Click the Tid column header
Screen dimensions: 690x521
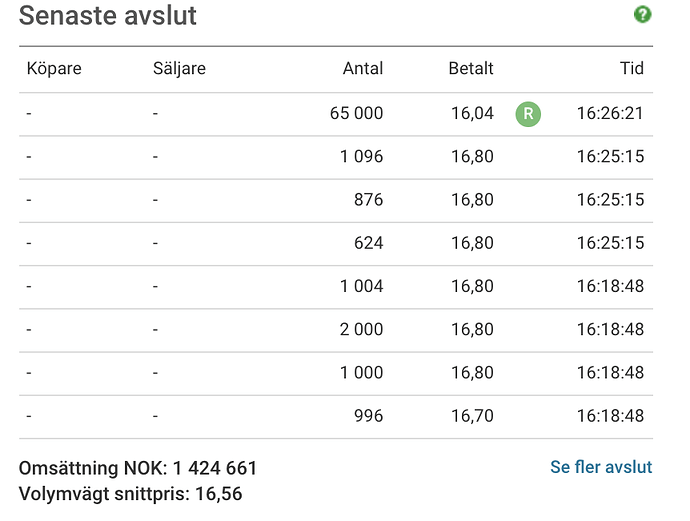pos(631,68)
